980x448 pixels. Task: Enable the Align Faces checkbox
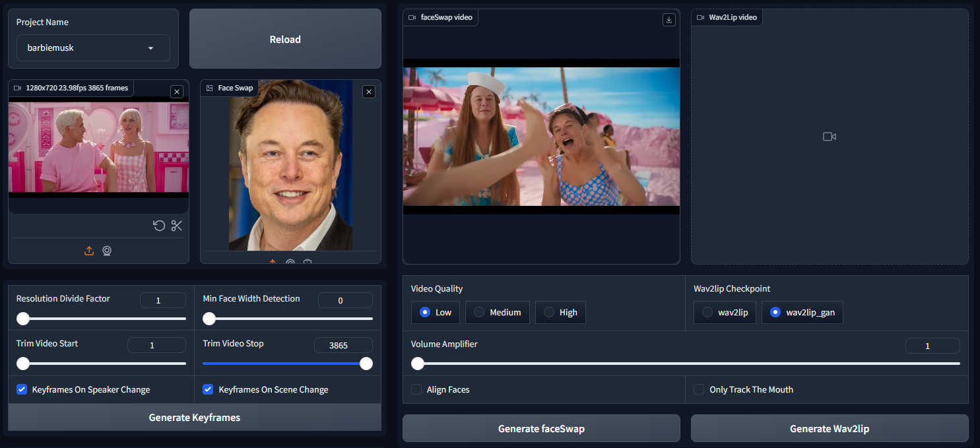pos(416,389)
